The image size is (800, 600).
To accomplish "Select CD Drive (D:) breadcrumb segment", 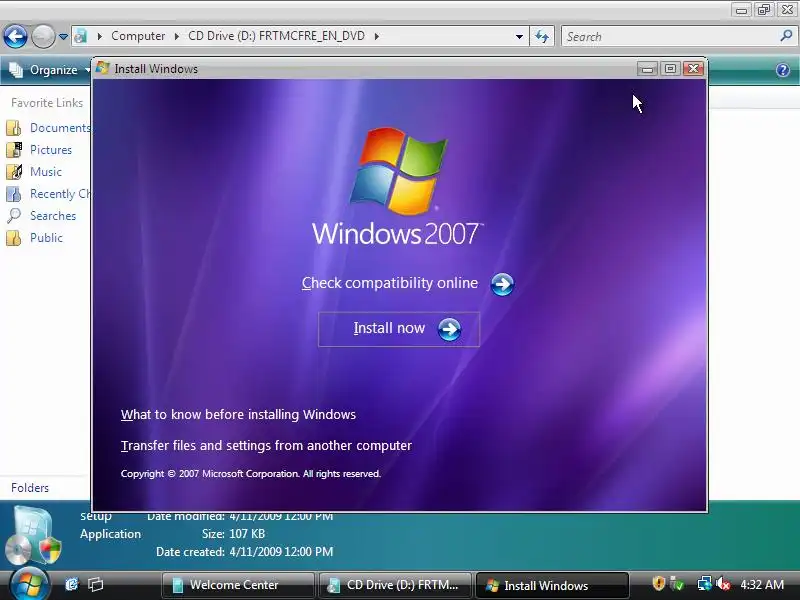I will click(x=277, y=36).
